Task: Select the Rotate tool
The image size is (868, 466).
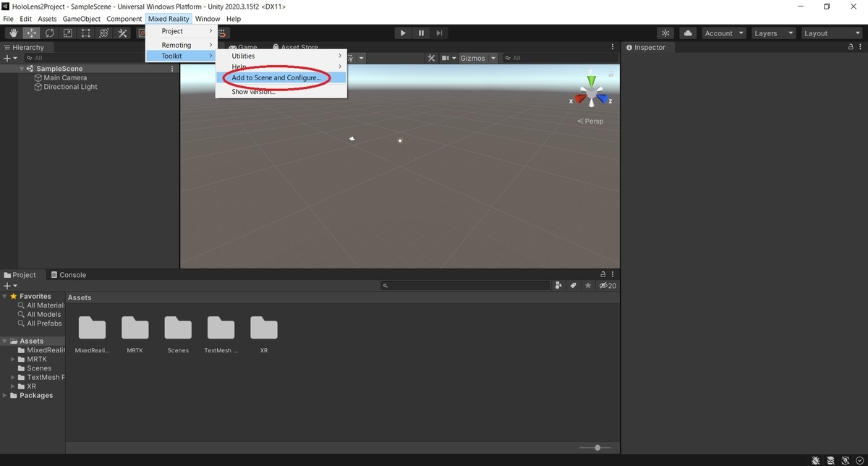Action: [x=50, y=33]
